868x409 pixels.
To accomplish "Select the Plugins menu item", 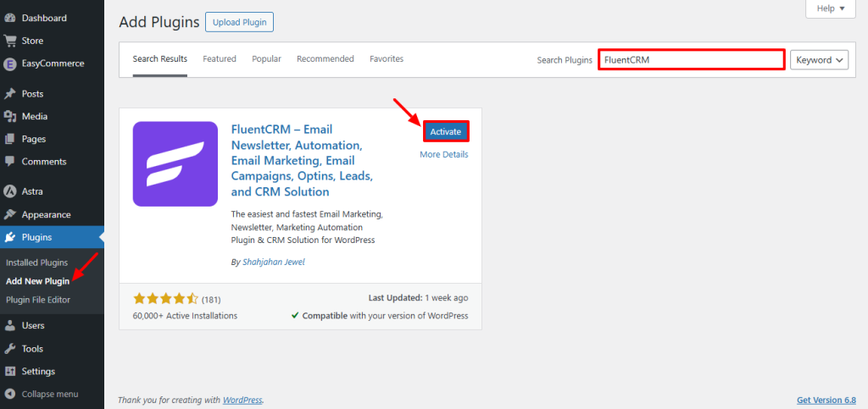I will (x=52, y=238).
